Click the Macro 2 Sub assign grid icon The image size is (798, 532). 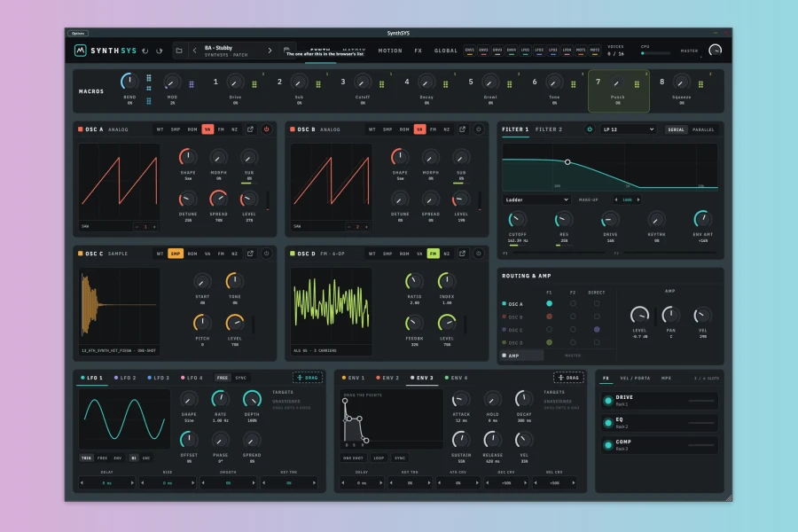pos(318,84)
